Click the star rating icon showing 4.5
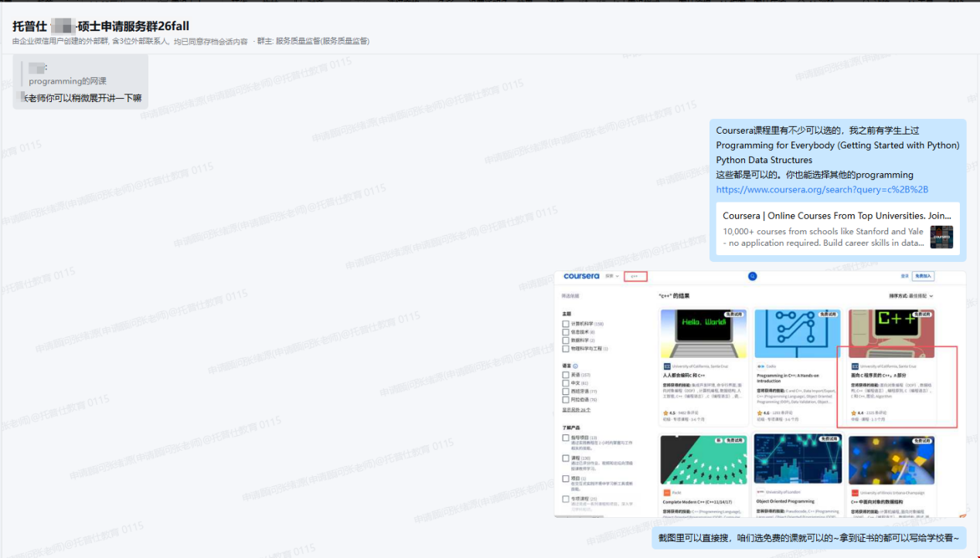This screenshot has height=558, width=980. [x=665, y=413]
